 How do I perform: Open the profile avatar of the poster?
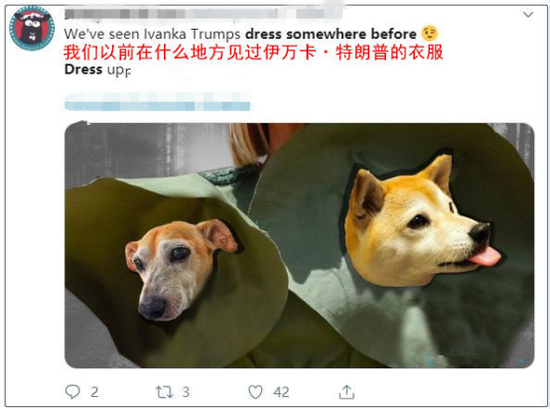pos(32,28)
